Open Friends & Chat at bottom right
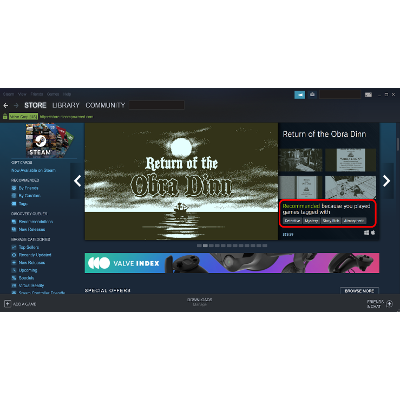Viewport: 400px width, 400px height. (x=380, y=304)
